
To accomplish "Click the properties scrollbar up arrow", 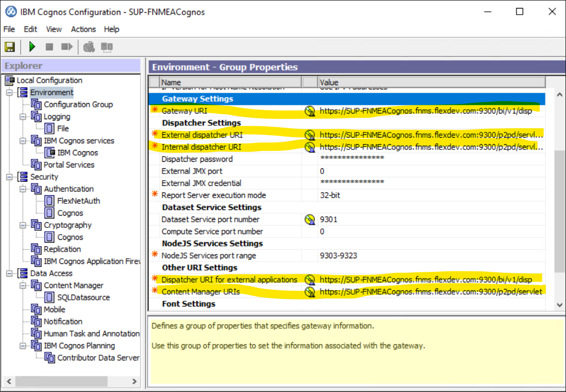I will (559, 95).
